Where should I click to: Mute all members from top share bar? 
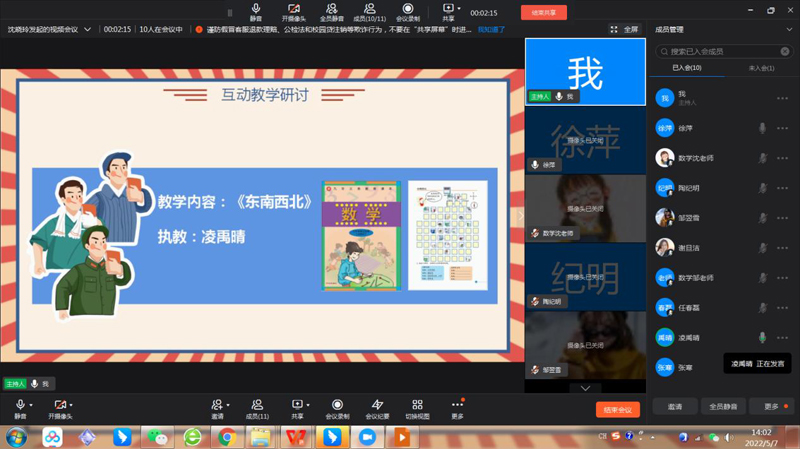(x=332, y=12)
